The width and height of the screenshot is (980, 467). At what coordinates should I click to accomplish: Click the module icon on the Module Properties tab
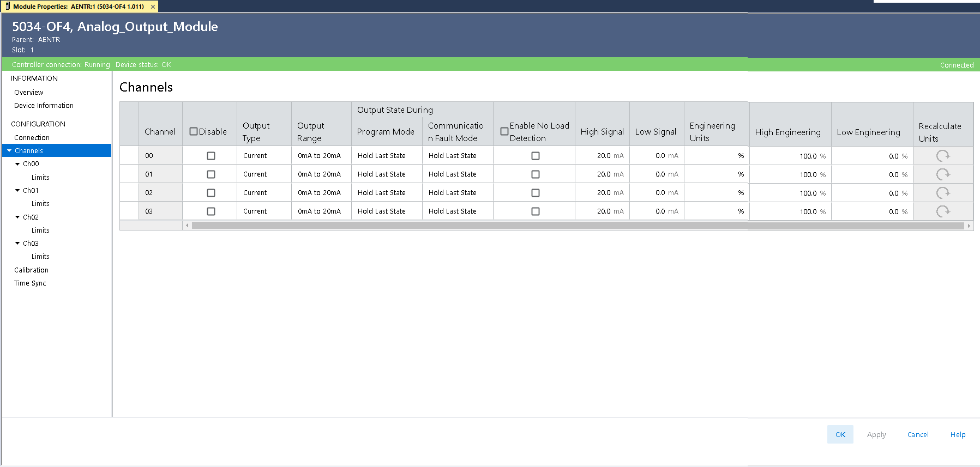click(x=8, y=7)
